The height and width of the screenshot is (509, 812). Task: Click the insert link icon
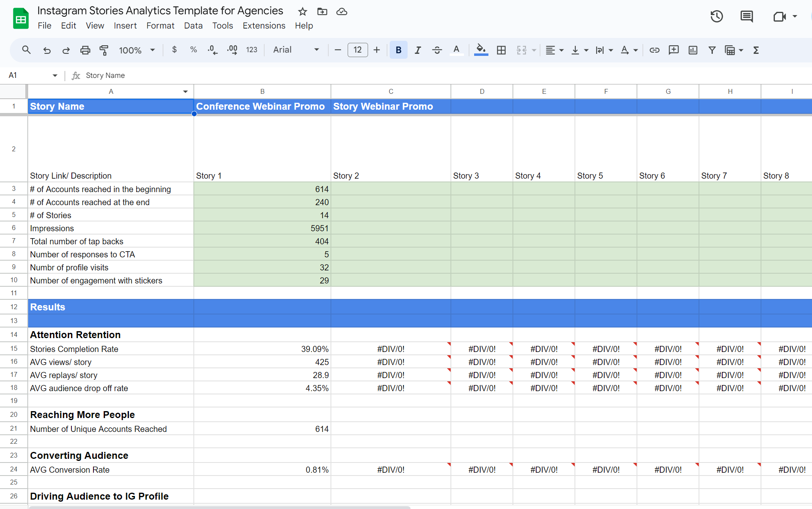pos(654,50)
